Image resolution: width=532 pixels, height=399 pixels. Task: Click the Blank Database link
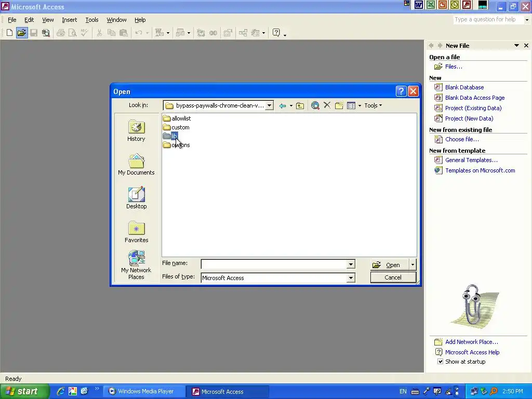(x=464, y=87)
